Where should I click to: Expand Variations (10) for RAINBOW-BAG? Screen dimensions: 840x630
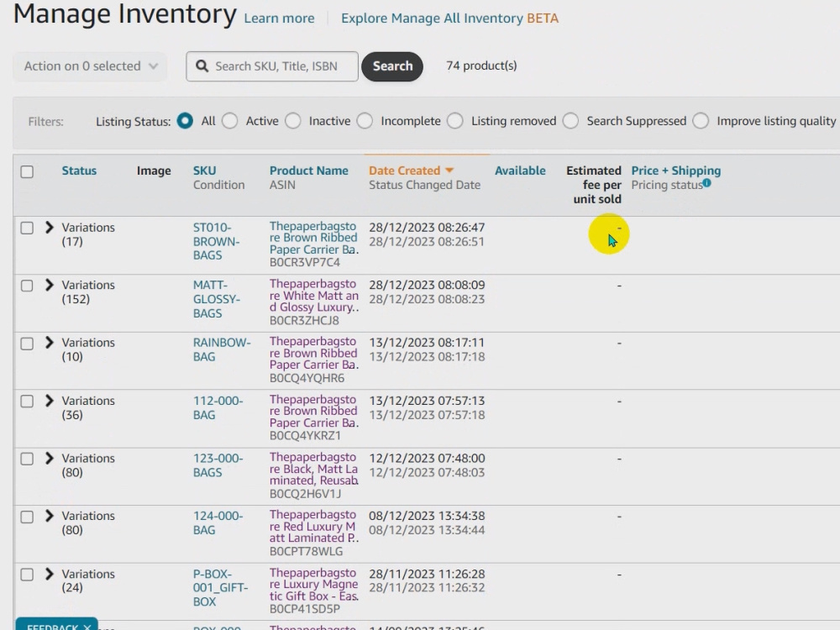50,343
